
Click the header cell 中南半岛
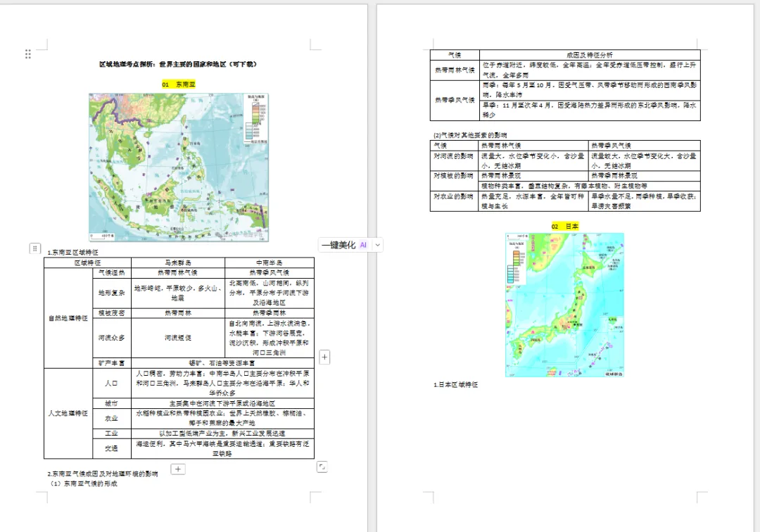(x=270, y=262)
